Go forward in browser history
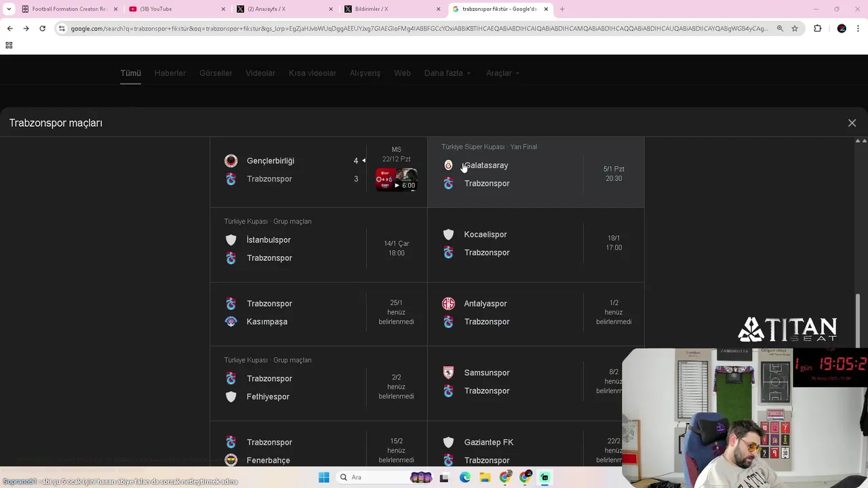Viewport: 868px width, 488px height. 26,28
